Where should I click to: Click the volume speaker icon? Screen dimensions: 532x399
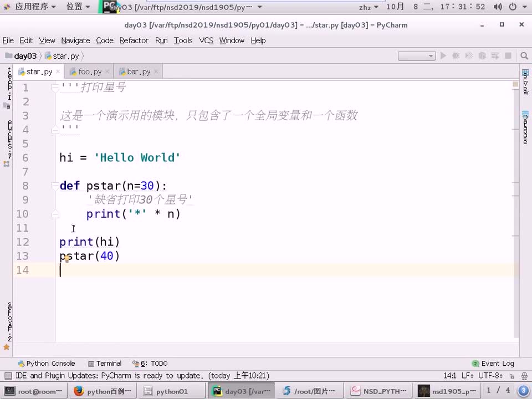(x=498, y=7)
